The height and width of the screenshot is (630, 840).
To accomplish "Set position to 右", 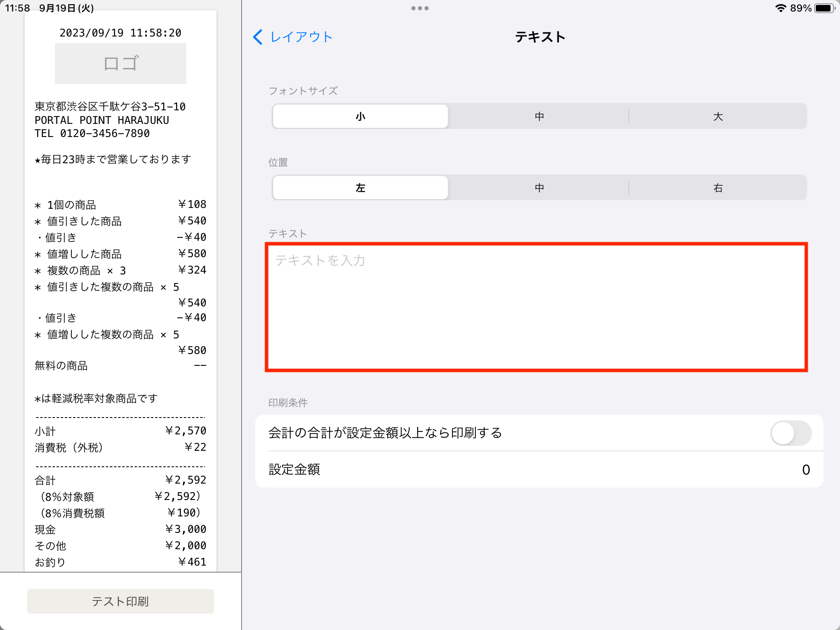I will pos(718,188).
